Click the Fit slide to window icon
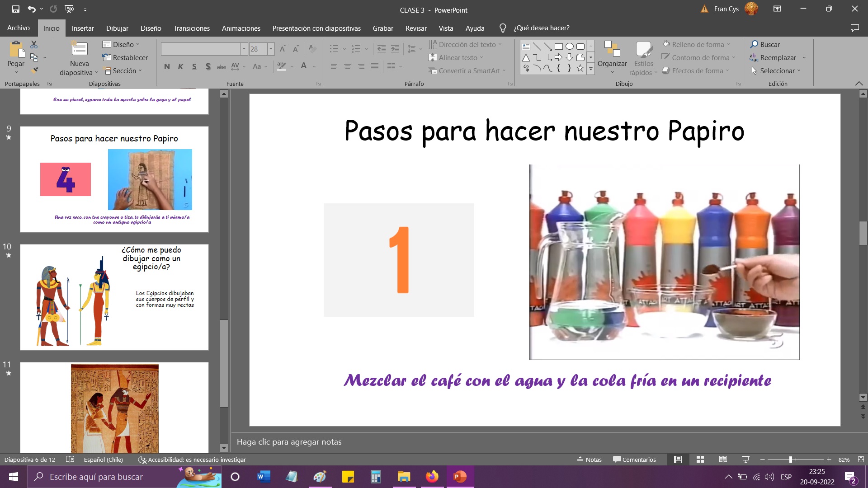 pyautogui.click(x=861, y=460)
